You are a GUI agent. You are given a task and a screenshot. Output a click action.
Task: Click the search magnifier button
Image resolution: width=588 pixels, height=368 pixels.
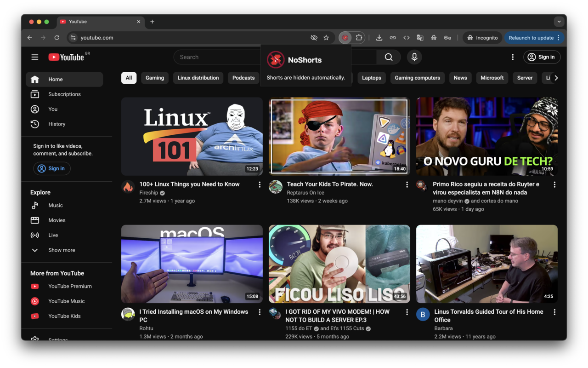389,57
